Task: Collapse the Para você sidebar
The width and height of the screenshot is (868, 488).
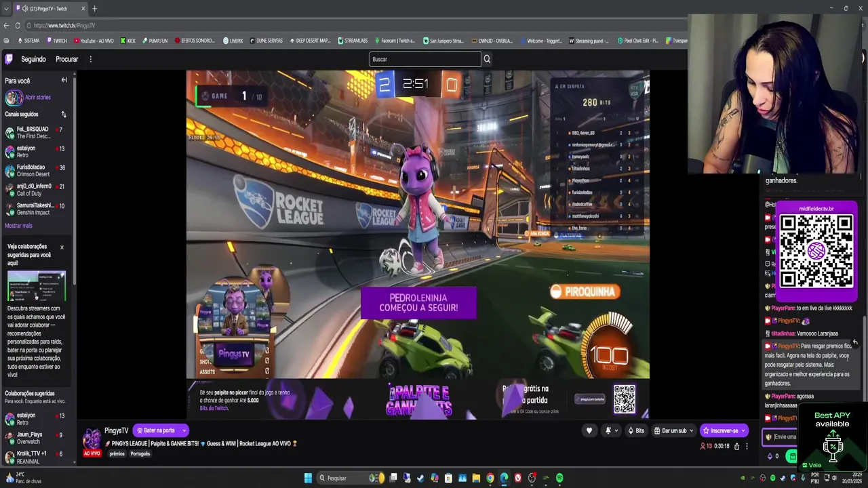Action: click(64, 80)
